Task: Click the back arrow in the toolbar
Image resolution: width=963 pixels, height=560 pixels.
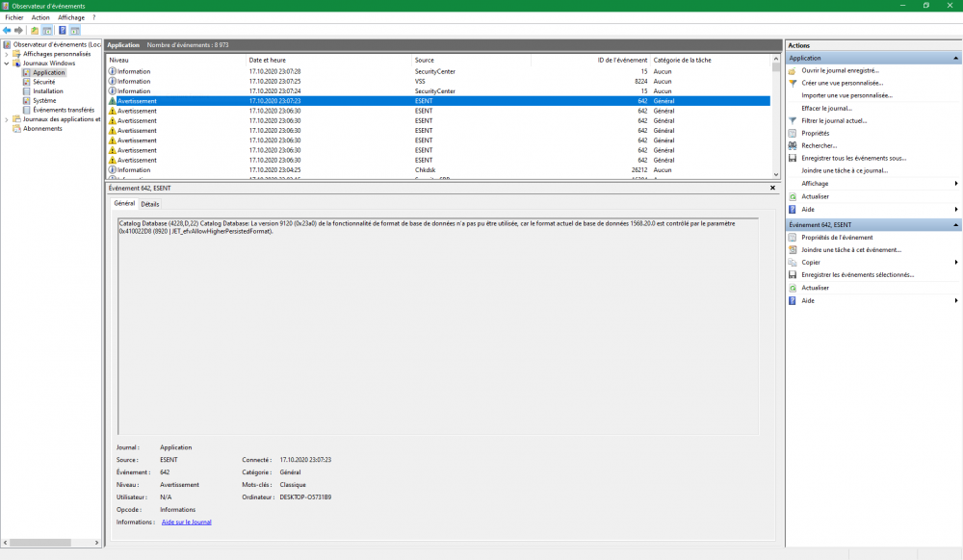Action: (x=7, y=30)
